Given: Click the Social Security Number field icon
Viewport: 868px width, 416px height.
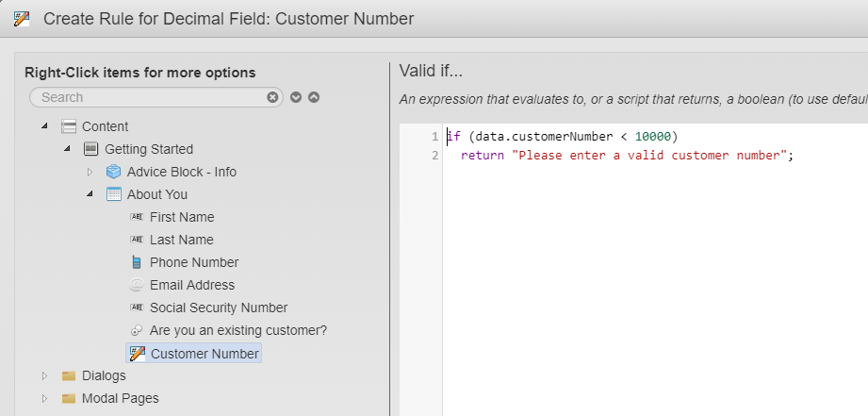Looking at the screenshot, I should coord(136,308).
